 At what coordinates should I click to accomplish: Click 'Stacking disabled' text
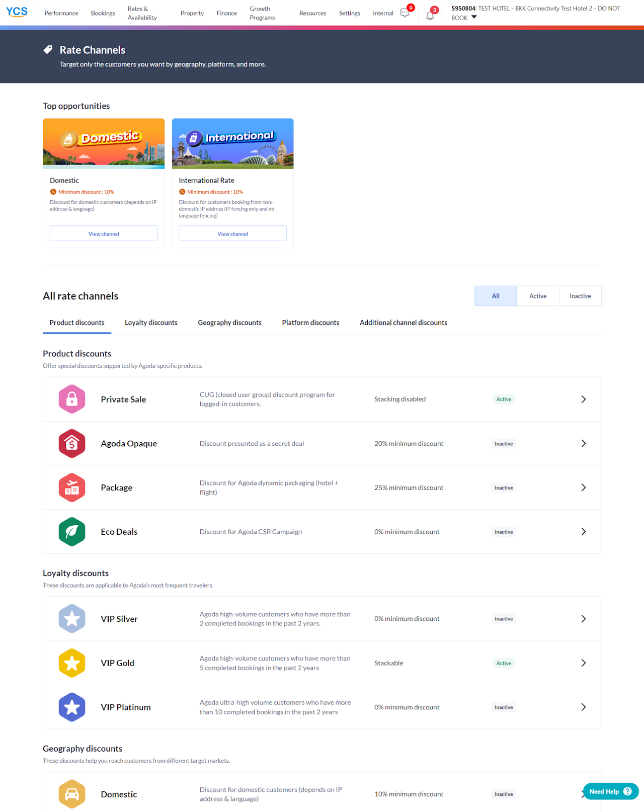(400, 399)
